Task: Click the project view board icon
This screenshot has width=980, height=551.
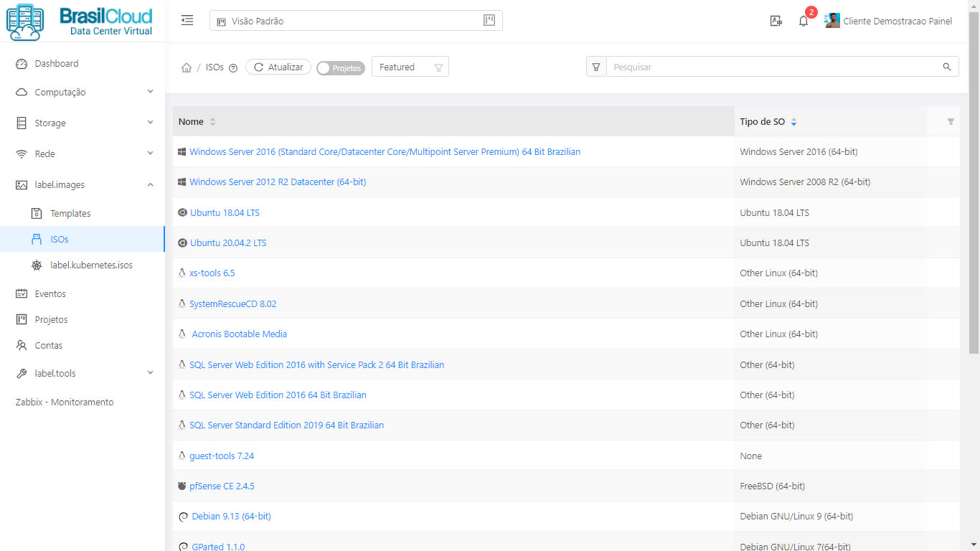Action: click(x=489, y=20)
